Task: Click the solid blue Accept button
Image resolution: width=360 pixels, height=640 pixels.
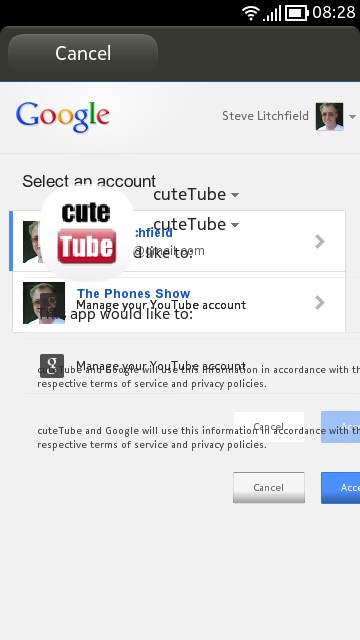Action: tap(340, 488)
